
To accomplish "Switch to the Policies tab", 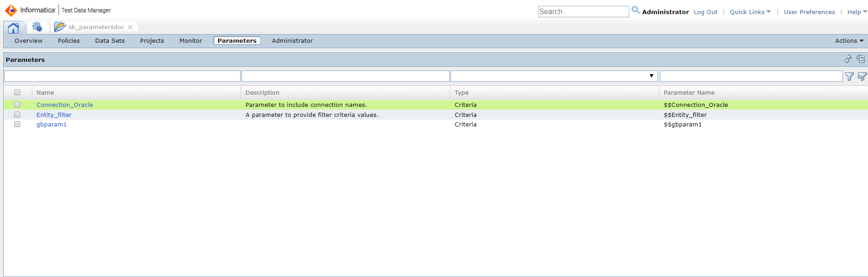I will pos(69,41).
